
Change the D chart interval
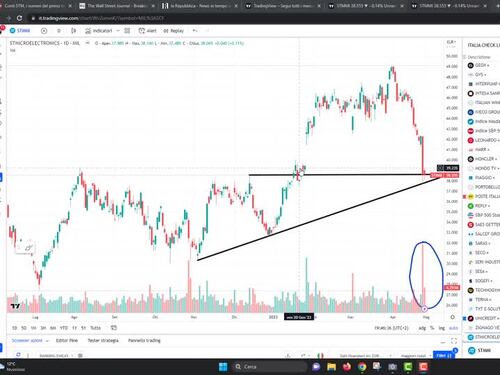[x=59, y=31]
